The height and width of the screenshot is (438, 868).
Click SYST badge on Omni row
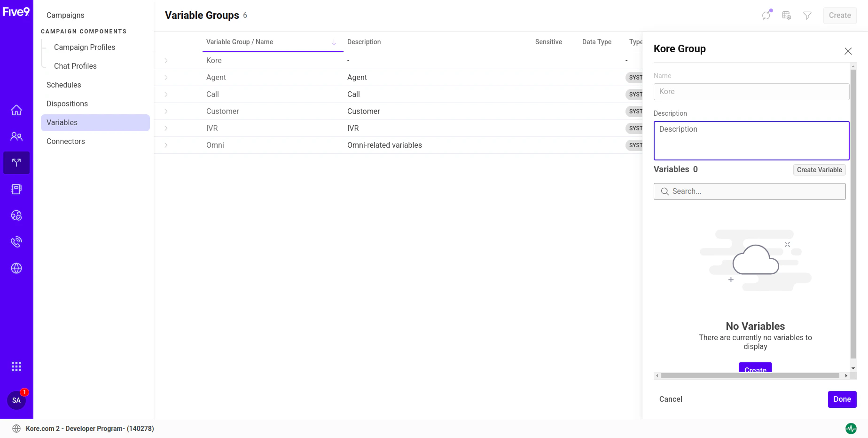pyautogui.click(x=634, y=145)
